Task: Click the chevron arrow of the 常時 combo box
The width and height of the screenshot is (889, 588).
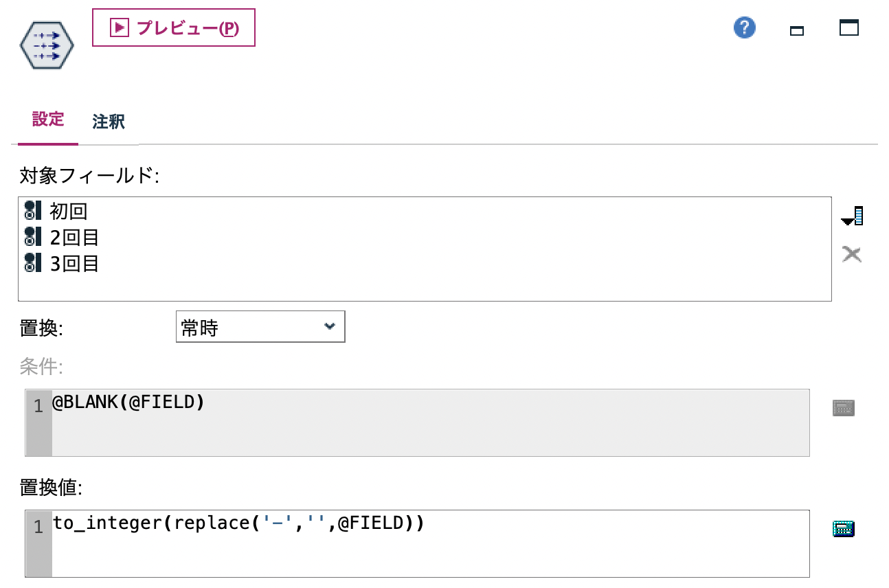Action: [x=330, y=326]
